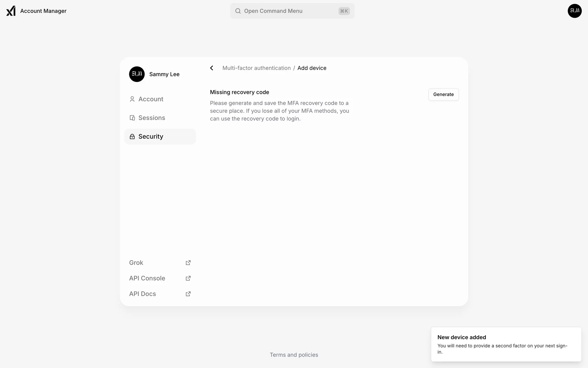Viewport: 588px width, 368px height.
Task: Click the Account person icon
Action: (x=132, y=99)
